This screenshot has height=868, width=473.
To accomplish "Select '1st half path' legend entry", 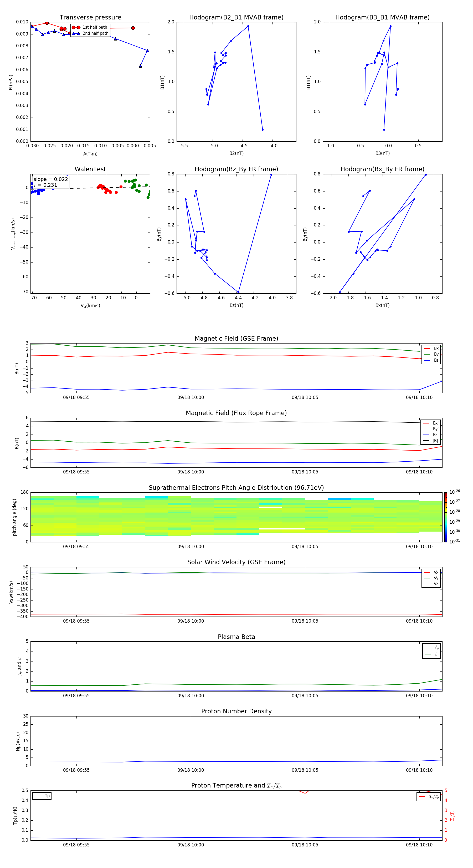I will 90,27.
